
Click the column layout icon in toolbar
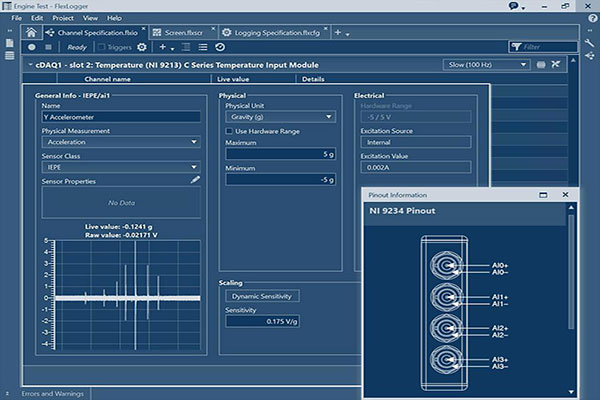pos(186,47)
